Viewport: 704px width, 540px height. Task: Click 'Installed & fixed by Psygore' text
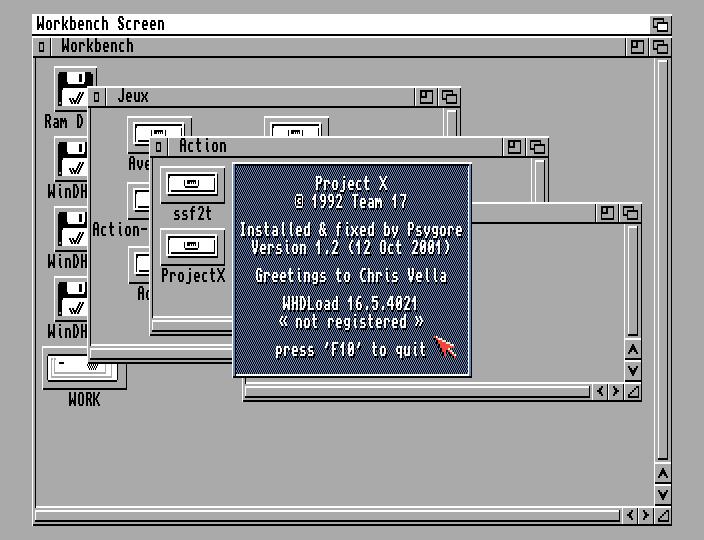coord(351,230)
